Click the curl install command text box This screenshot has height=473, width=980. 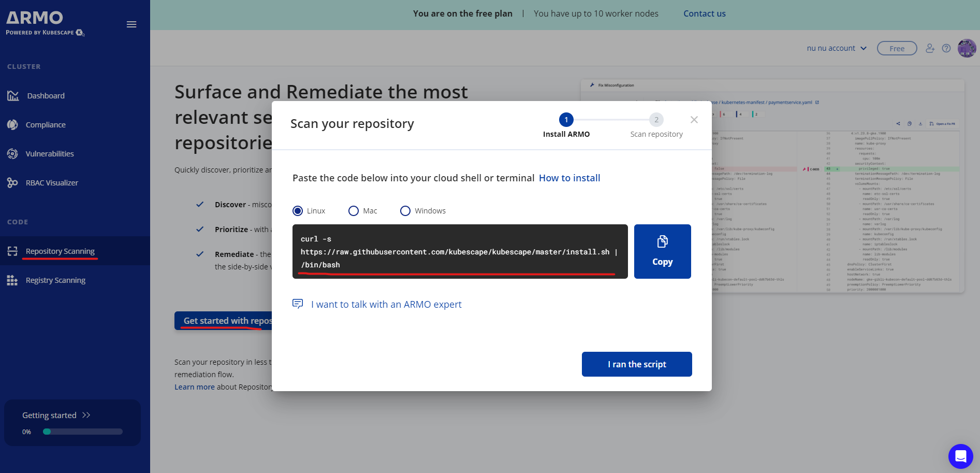point(460,251)
